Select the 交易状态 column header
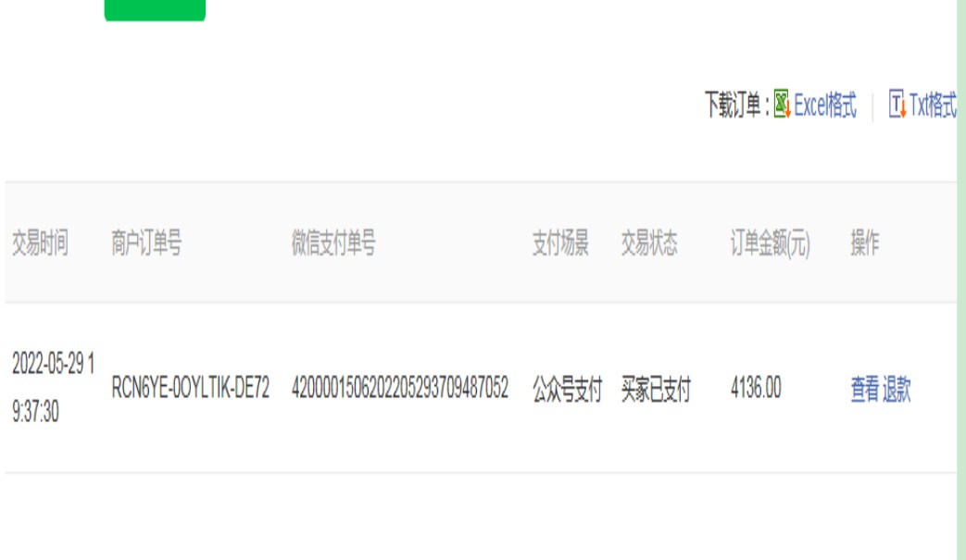 [x=649, y=243]
